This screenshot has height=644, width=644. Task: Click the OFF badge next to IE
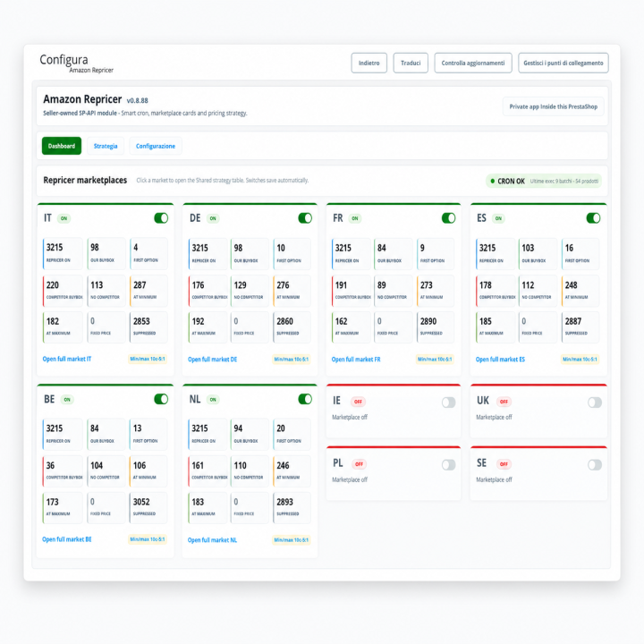click(x=358, y=402)
